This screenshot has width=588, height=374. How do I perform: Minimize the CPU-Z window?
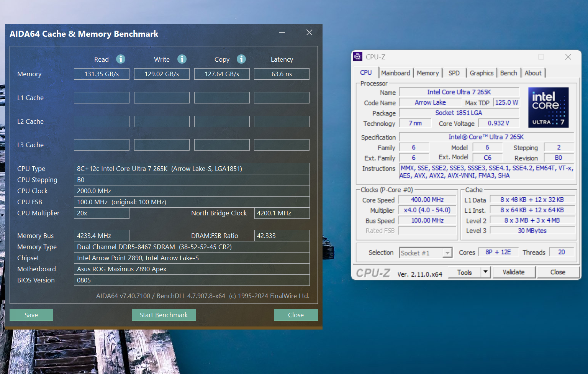[x=515, y=57]
